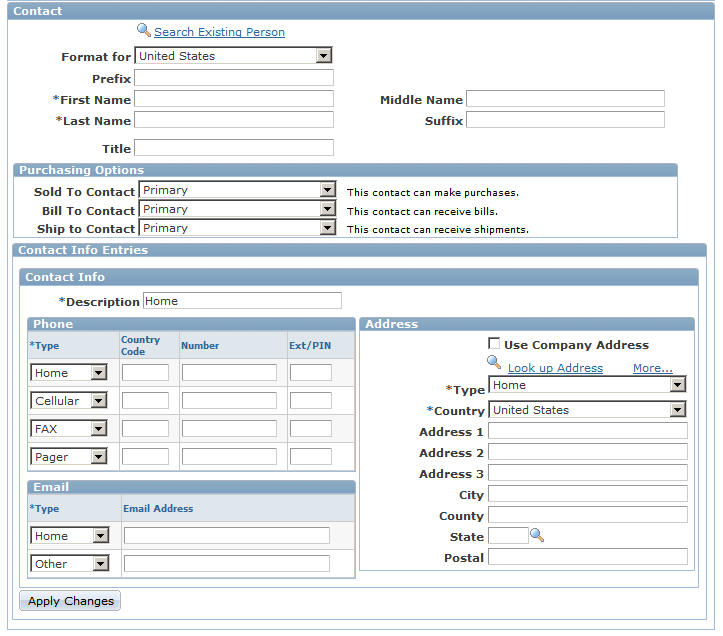Click the Home Email Address field

click(227, 536)
